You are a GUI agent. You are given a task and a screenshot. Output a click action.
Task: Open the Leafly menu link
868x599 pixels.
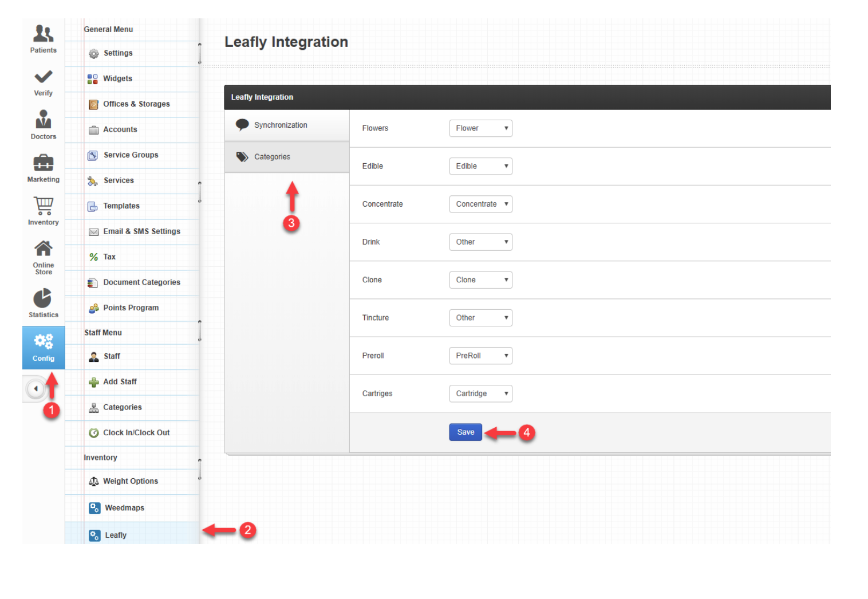click(x=116, y=535)
